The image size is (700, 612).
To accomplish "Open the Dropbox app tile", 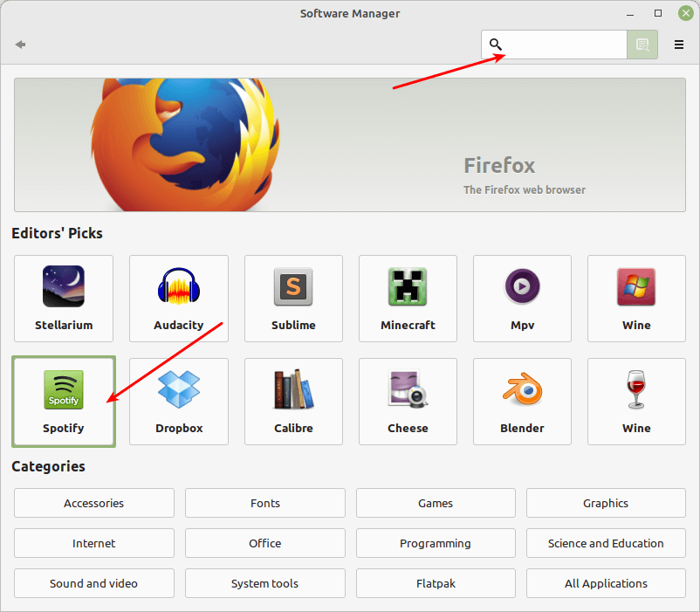I will (179, 402).
